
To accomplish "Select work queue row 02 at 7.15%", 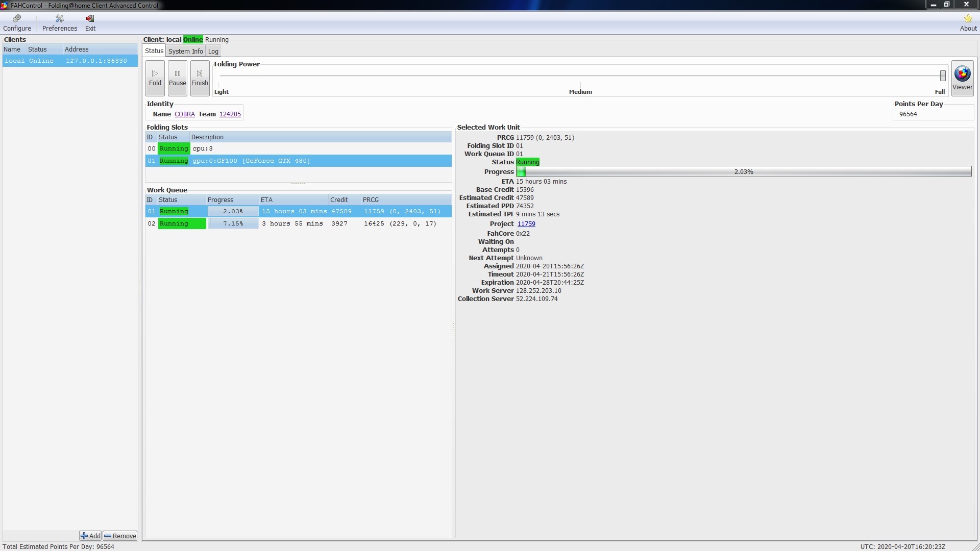I will click(299, 223).
